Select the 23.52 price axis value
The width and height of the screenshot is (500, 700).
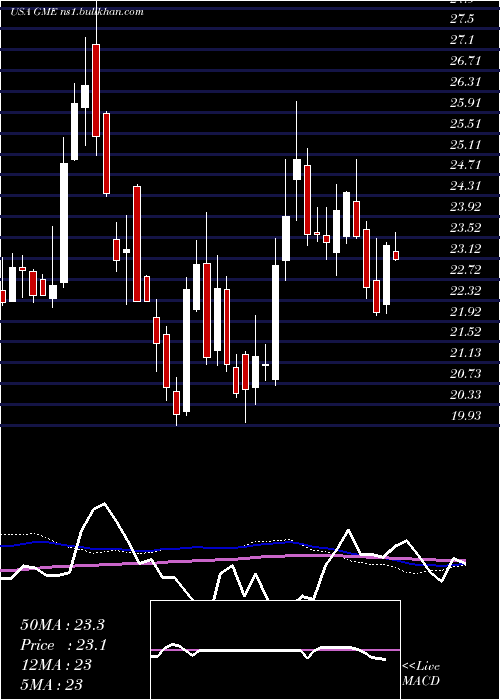466,228
